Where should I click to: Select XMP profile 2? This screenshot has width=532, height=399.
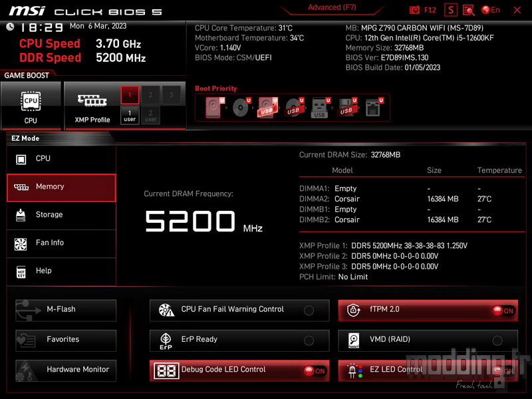tap(150, 94)
